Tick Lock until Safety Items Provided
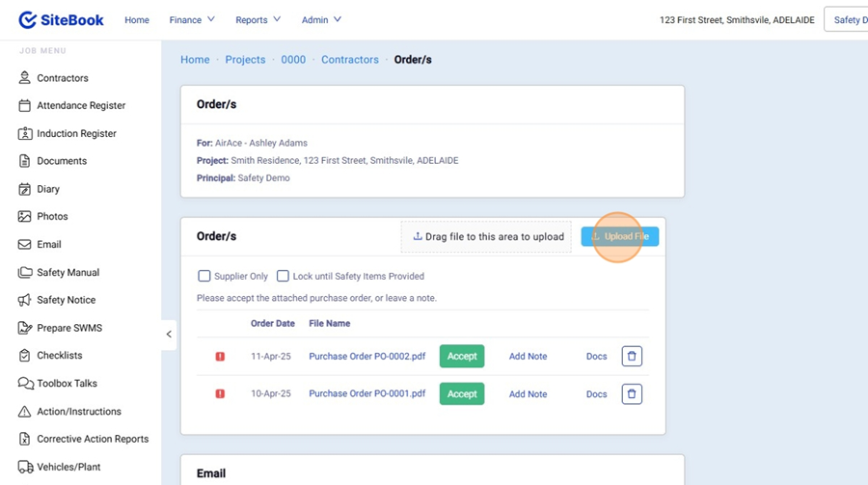The width and height of the screenshot is (868, 485). [283, 276]
